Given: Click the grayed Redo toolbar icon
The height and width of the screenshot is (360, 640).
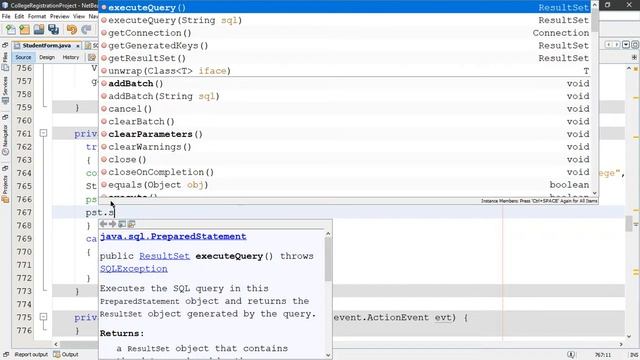Looking at the screenshot, I should pos(86,29).
